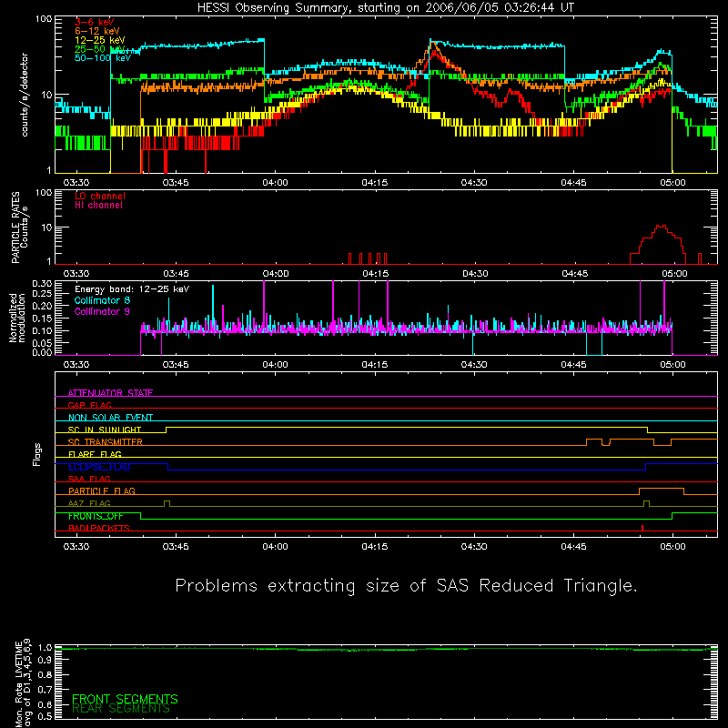Click the SC TRANSMITTER flag label
The height and width of the screenshot is (728, 728).
[106, 442]
